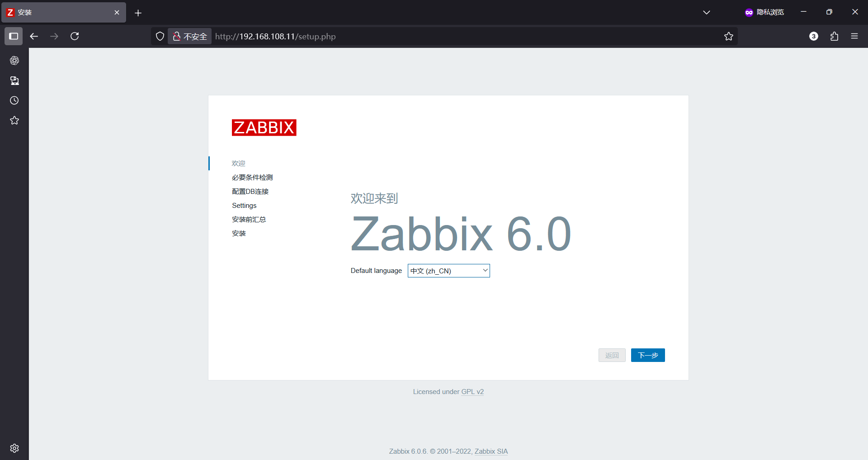
Task: Close the 安装 tab
Action: tap(117, 12)
